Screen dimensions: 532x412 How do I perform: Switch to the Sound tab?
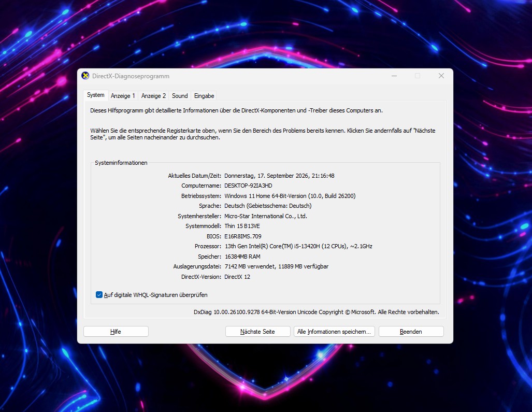tap(180, 96)
